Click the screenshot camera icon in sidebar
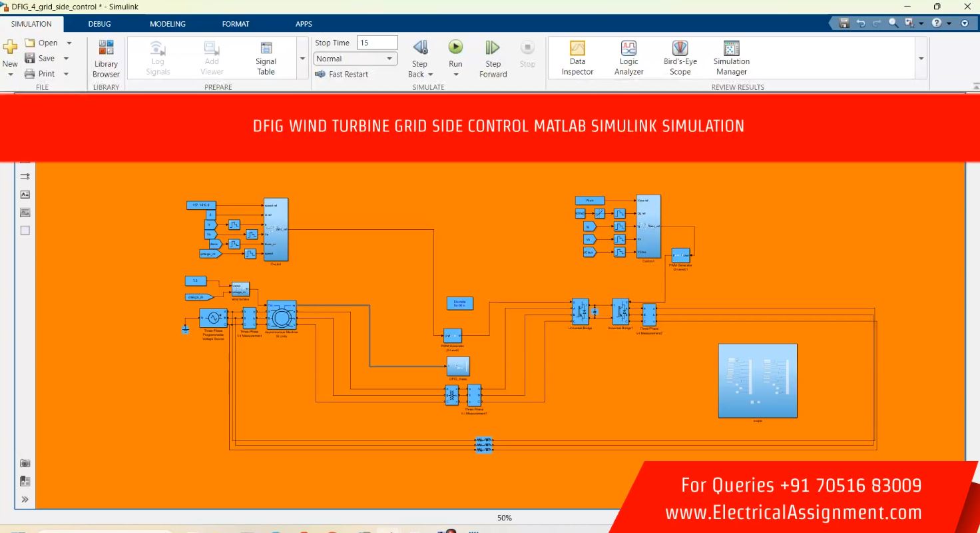Screen dimensions: 980x533 coord(25,463)
